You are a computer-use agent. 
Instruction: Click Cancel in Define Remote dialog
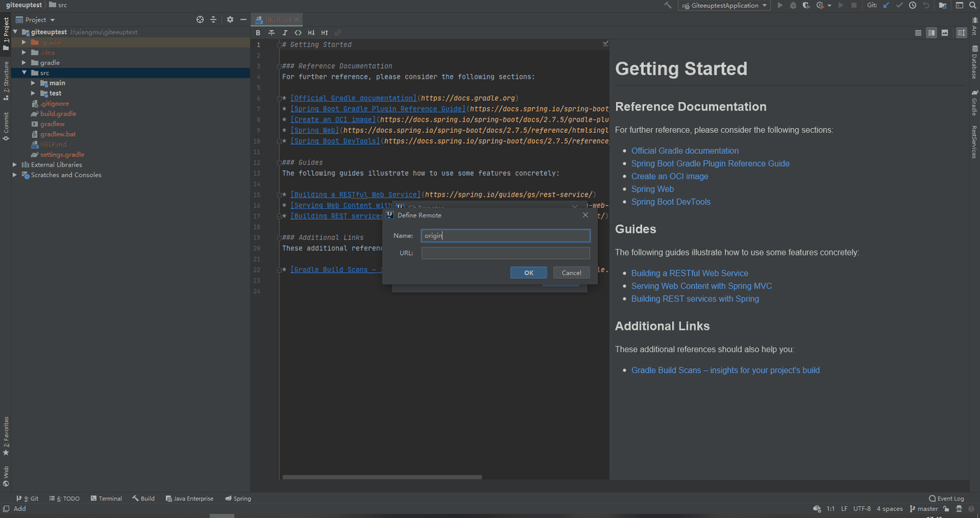click(571, 273)
